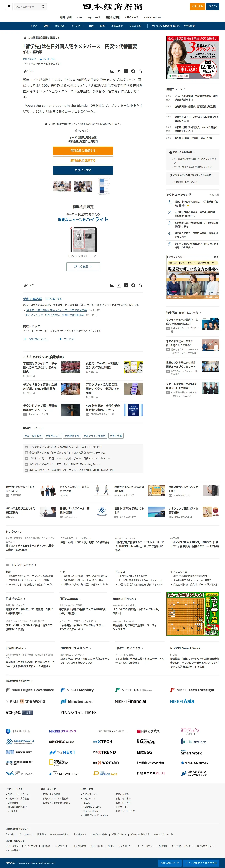Share on X using bottom icon
Viewport: 225px width, 868px height.
pos(126,285)
